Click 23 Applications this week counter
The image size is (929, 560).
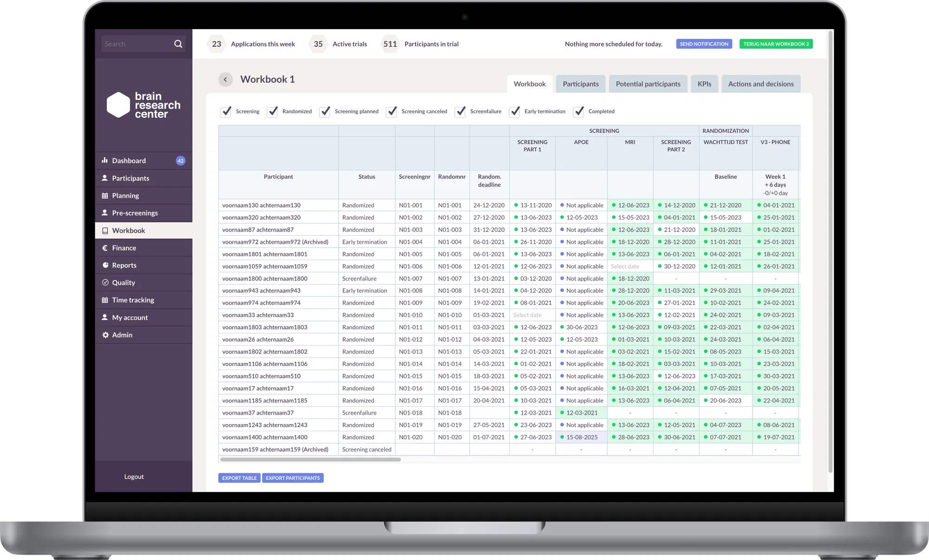(x=251, y=44)
